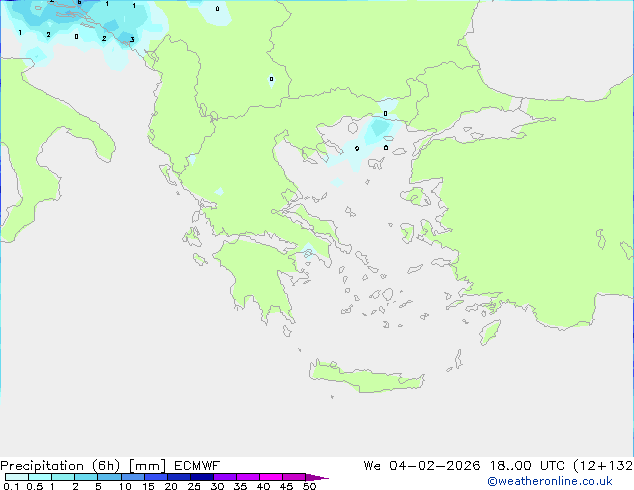This screenshot has height=490, width=634.
Task: Pick the 2–5 mm legend color
Action: [86, 477]
